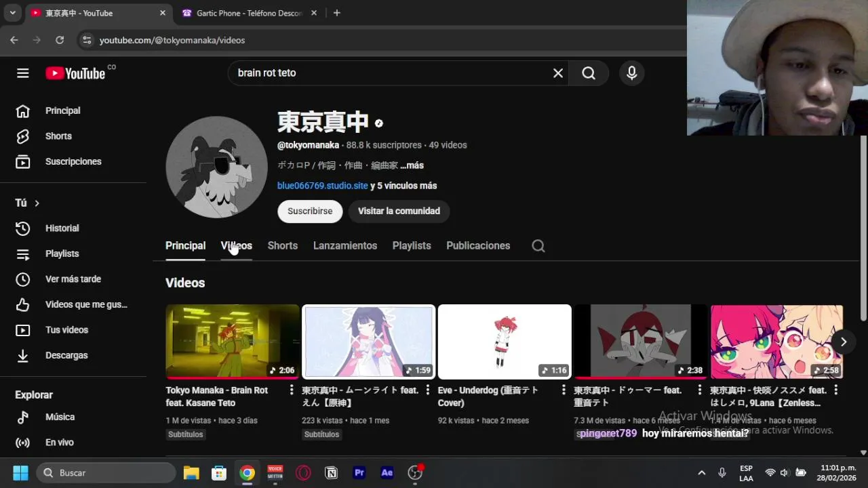
Task: Search within channel using the tab-bar magnifier
Action: [538, 246]
